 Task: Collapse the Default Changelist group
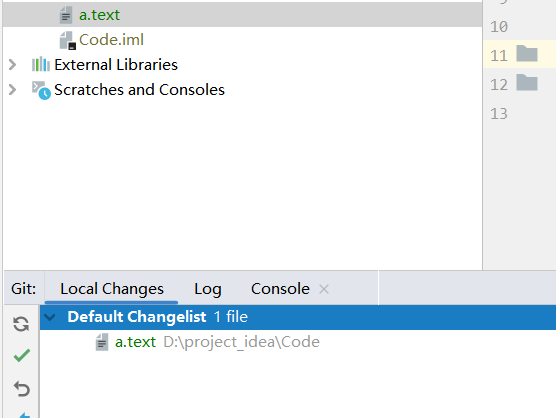click(50, 317)
